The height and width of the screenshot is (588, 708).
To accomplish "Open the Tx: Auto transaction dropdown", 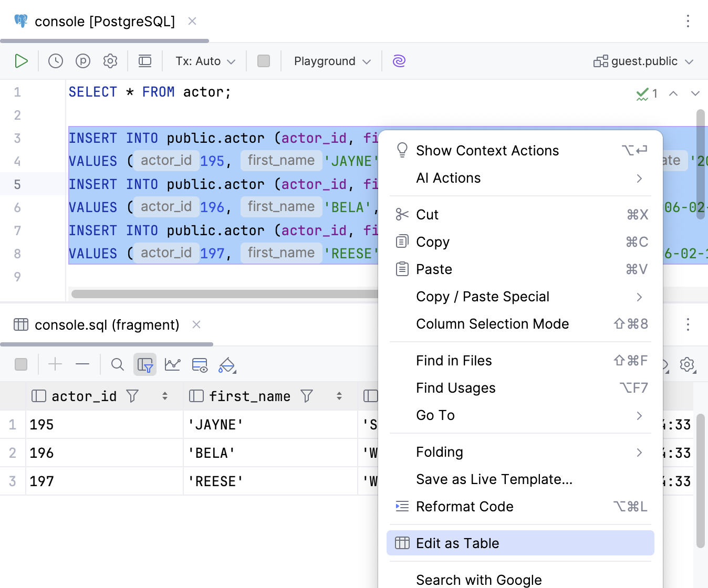I will [x=204, y=61].
